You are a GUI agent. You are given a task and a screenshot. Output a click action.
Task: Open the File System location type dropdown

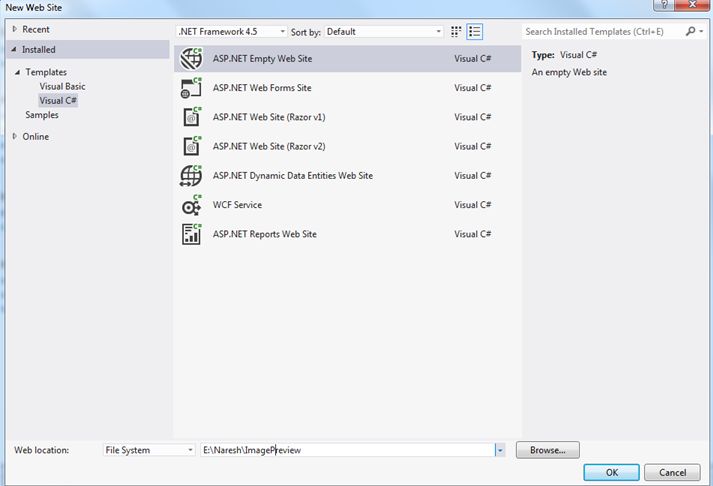point(149,450)
